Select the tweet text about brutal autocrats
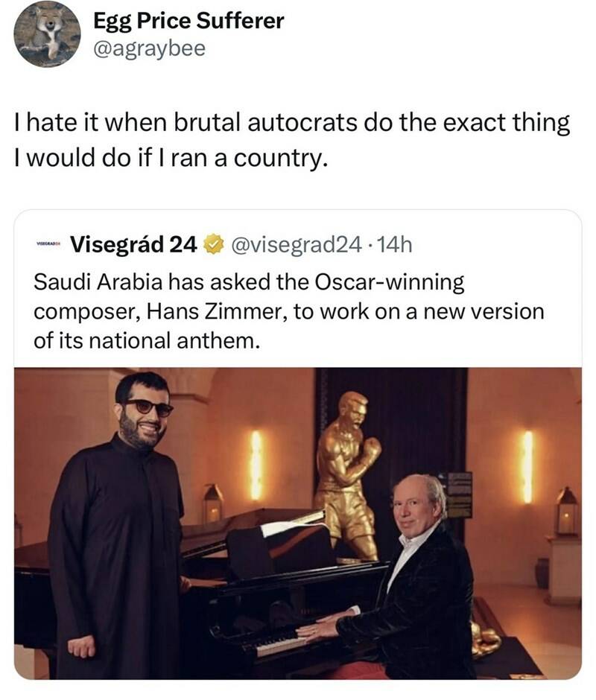596x700 pixels. point(292,141)
